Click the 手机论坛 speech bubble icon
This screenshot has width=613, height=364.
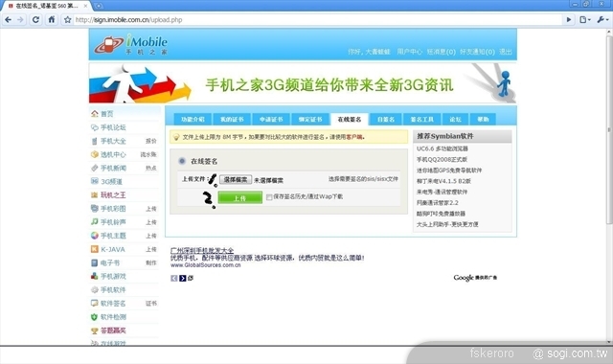(94, 127)
